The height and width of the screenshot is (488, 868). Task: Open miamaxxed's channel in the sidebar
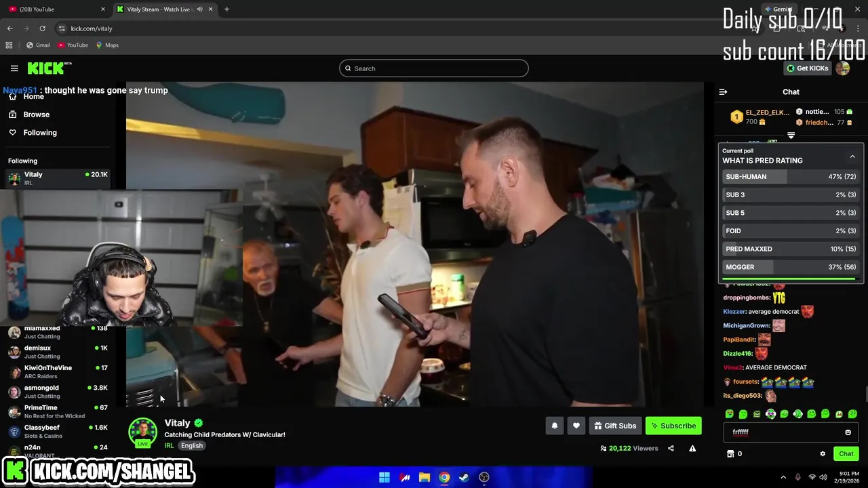58,332
